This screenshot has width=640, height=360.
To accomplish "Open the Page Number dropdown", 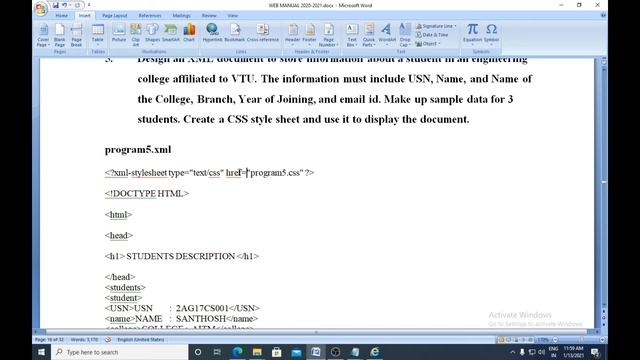I will point(329,35).
